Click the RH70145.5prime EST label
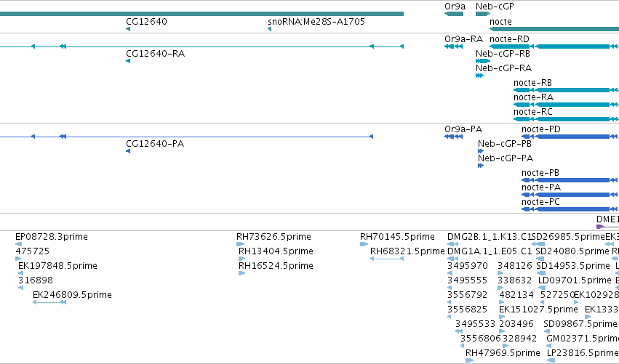619x364 pixels. coord(397,237)
